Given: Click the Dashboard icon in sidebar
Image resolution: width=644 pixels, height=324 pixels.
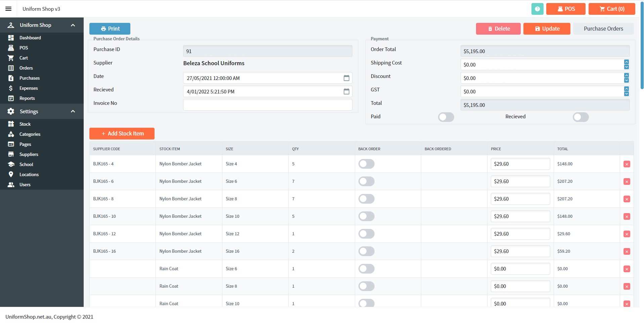Looking at the screenshot, I should tap(11, 38).
